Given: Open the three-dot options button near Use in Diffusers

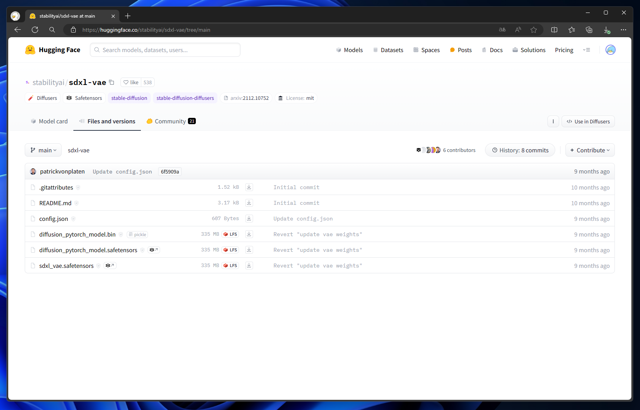Looking at the screenshot, I should pyautogui.click(x=553, y=121).
